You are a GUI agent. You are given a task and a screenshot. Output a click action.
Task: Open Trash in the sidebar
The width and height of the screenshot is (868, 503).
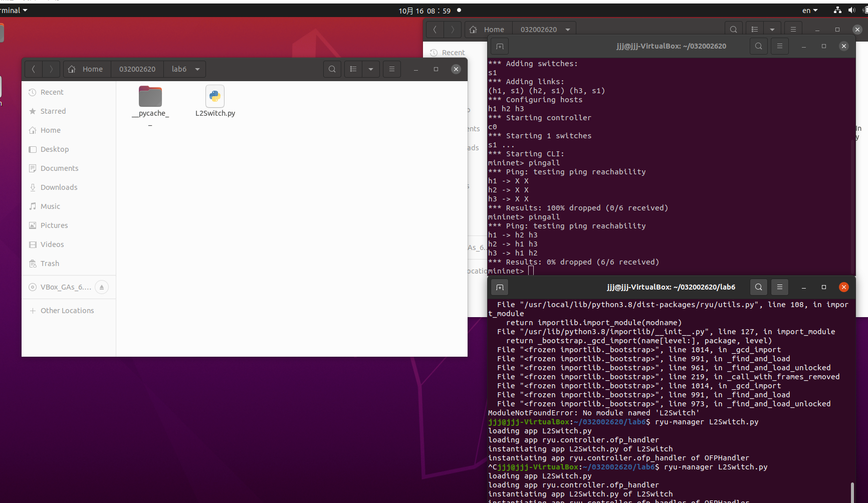(69, 264)
